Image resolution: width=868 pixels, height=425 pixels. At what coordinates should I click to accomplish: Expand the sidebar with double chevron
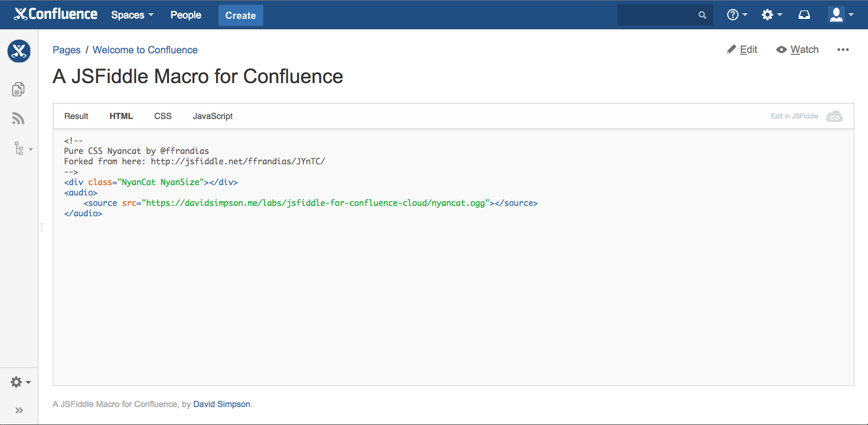pos(19,410)
